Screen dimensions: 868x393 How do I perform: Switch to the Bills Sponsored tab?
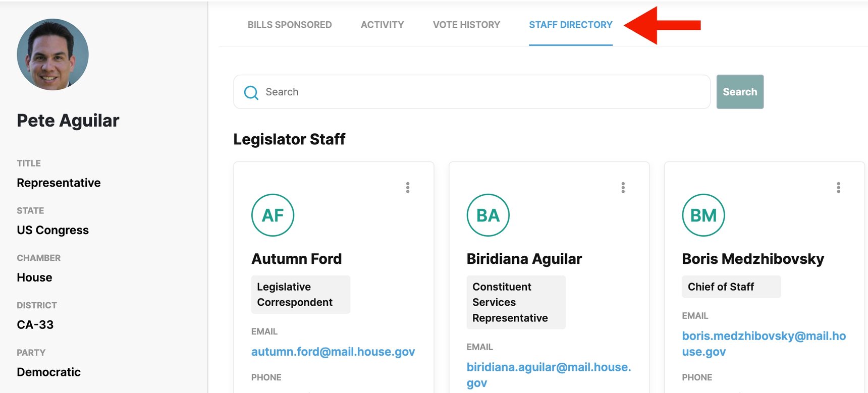point(289,24)
